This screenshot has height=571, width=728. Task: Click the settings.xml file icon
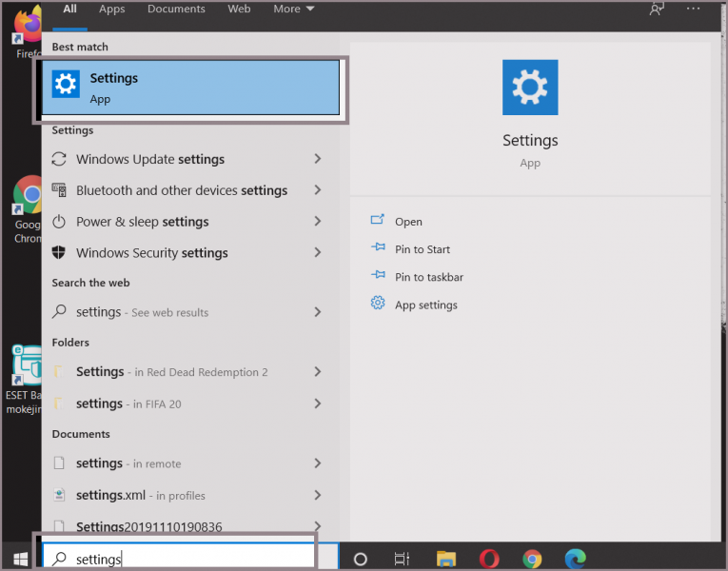coord(59,495)
